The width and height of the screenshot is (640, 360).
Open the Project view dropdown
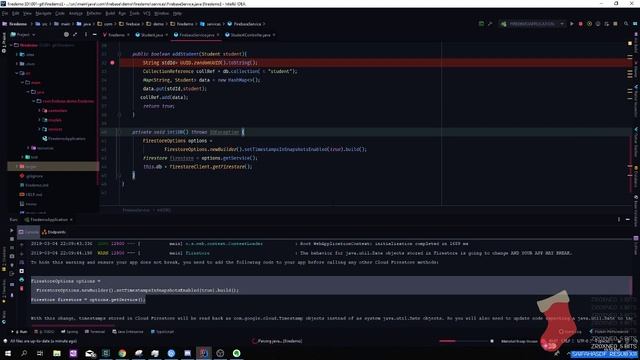(x=23, y=35)
